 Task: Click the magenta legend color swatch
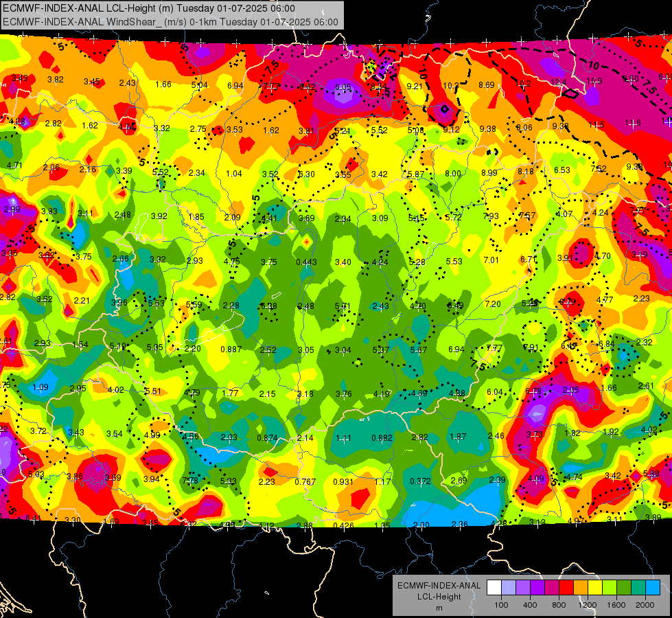[x=552, y=588]
